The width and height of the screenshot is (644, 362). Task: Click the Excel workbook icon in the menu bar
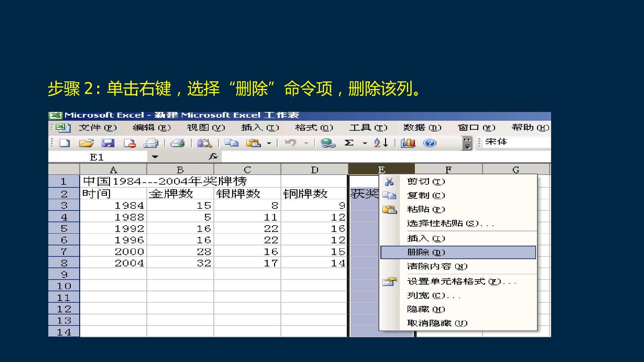(x=63, y=128)
